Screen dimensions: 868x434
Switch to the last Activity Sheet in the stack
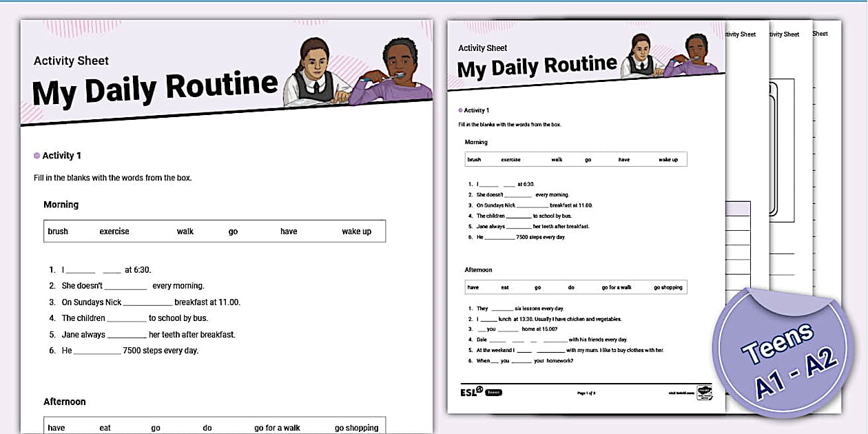tap(820, 33)
